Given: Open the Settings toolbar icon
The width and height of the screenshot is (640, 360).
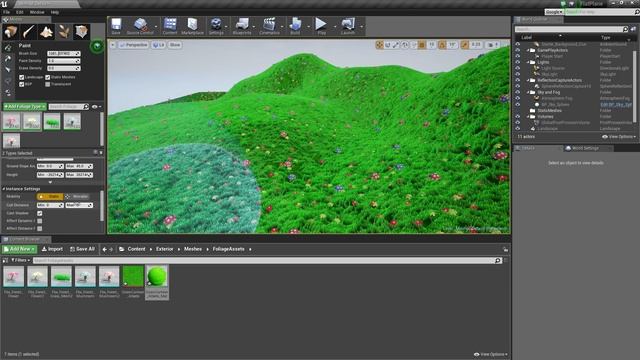Looking at the screenshot, I should tap(216, 26).
